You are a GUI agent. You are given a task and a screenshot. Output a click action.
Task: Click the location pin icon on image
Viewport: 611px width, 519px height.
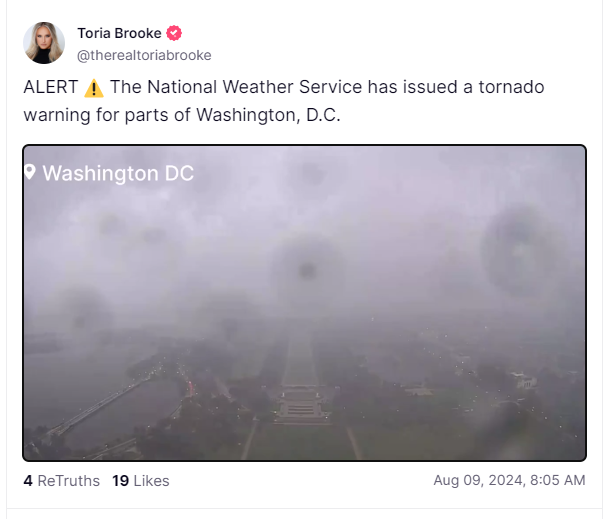click(x=30, y=172)
